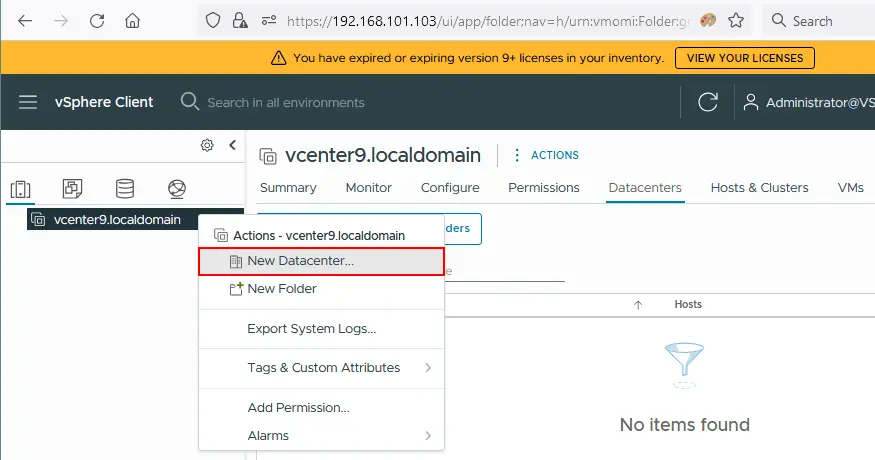This screenshot has width=875, height=460.
Task: Switch to the VMs tab
Action: click(x=850, y=188)
